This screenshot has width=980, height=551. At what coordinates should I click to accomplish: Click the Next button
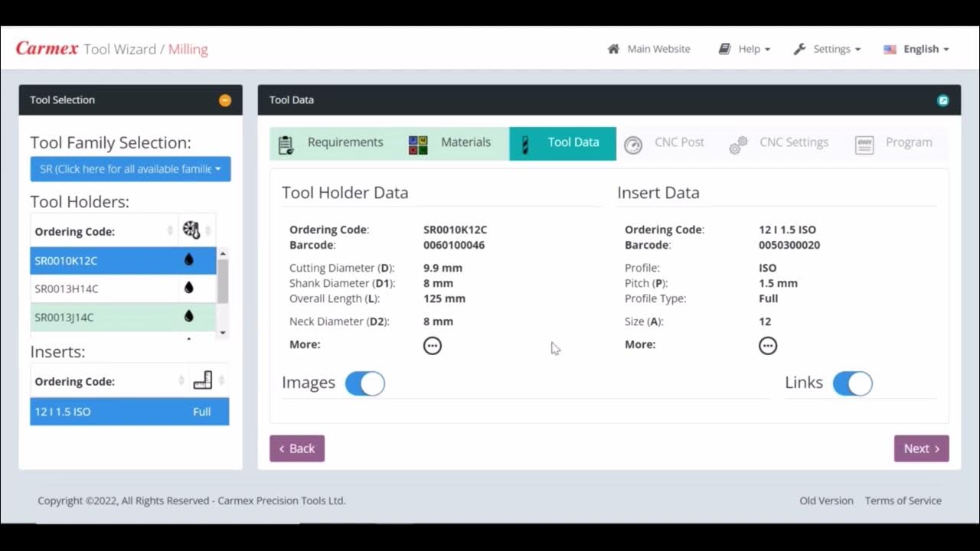point(922,448)
